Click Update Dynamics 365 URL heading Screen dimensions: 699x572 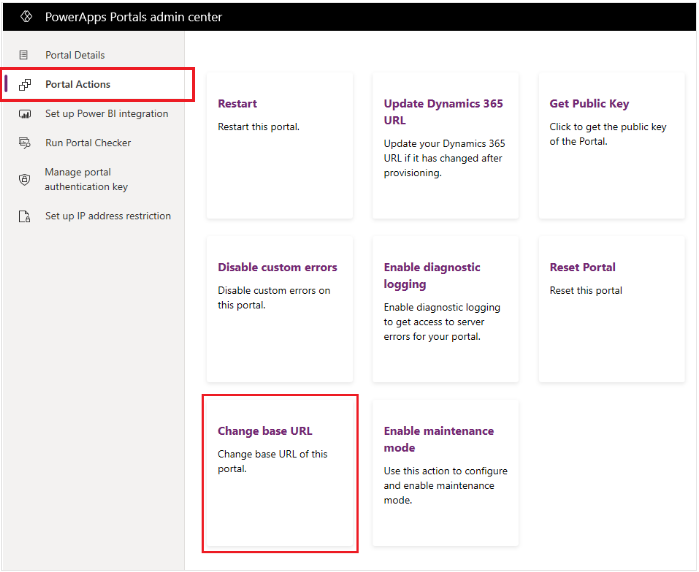click(x=443, y=112)
